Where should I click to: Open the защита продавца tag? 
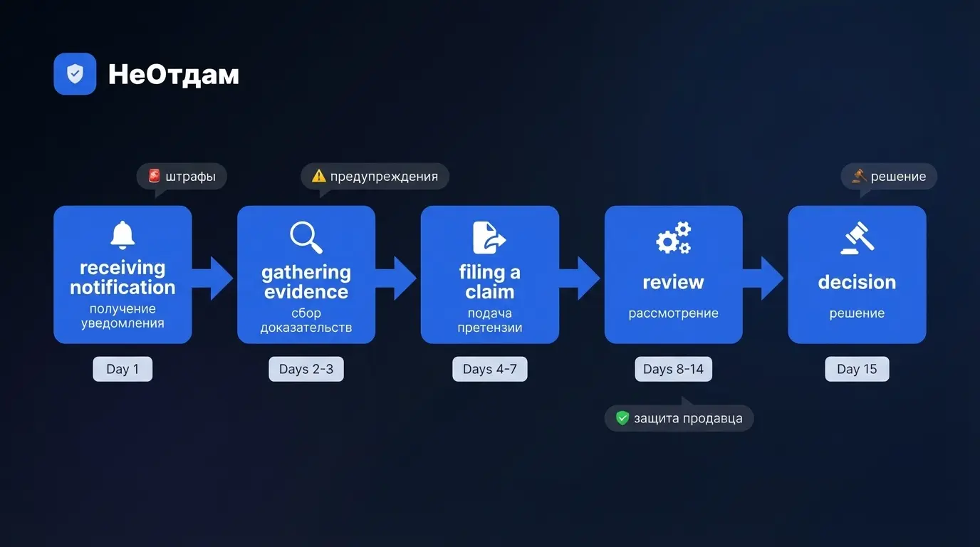click(679, 418)
